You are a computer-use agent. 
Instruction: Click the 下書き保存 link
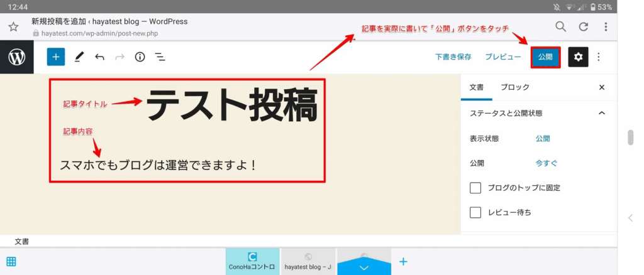[453, 57]
